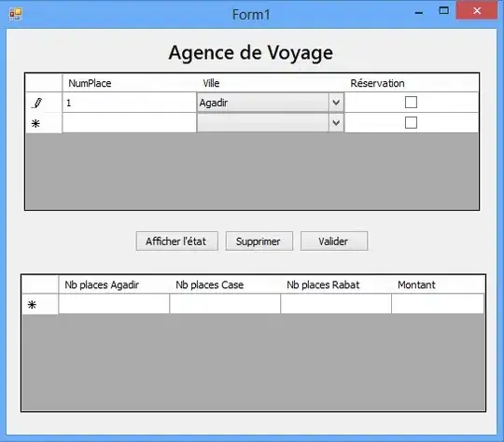Click the Form1 application icon in title bar
Viewport: 504px width, 442px height.
pos(16,14)
